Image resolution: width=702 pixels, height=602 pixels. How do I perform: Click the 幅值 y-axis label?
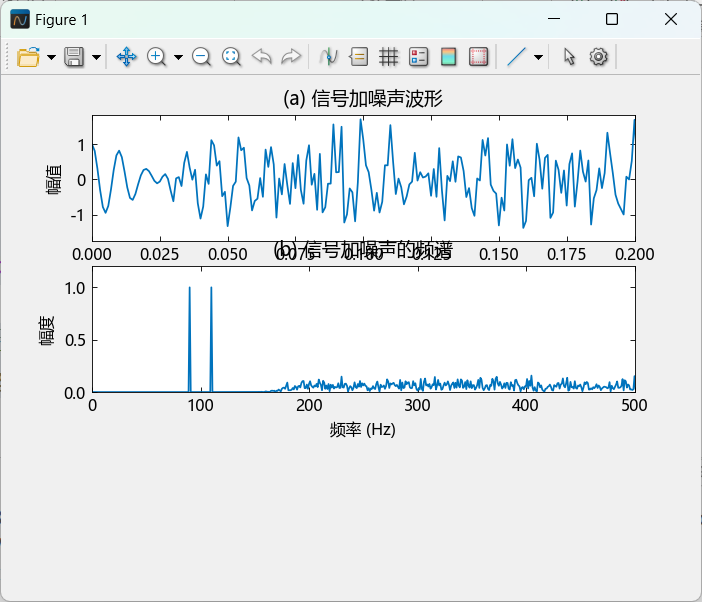click(x=54, y=179)
